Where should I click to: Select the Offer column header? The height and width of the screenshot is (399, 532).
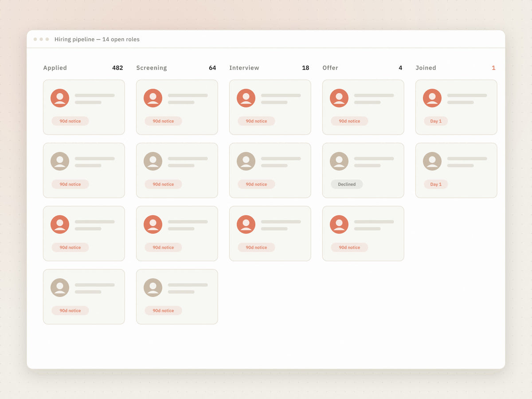tap(330, 68)
